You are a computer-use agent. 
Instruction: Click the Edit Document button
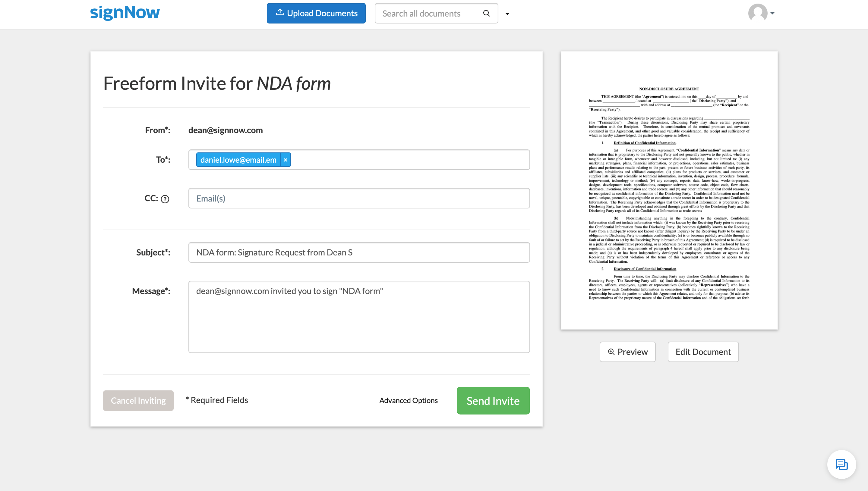pyautogui.click(x=703, y=352)
